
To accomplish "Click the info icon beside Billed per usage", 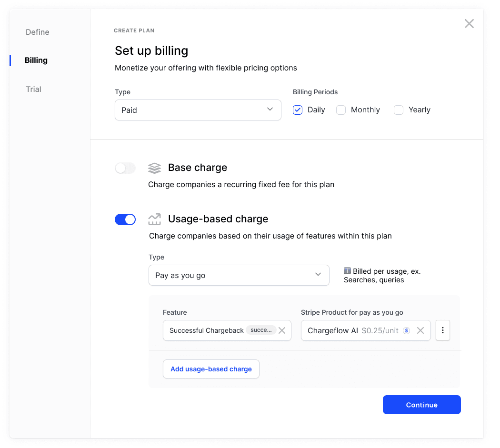I will point(347,271).
